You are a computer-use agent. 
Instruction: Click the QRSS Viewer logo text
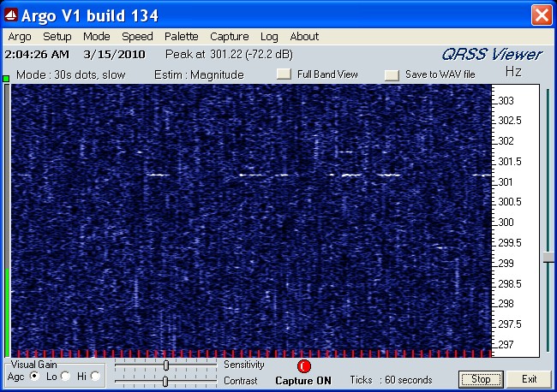[492, 55]
